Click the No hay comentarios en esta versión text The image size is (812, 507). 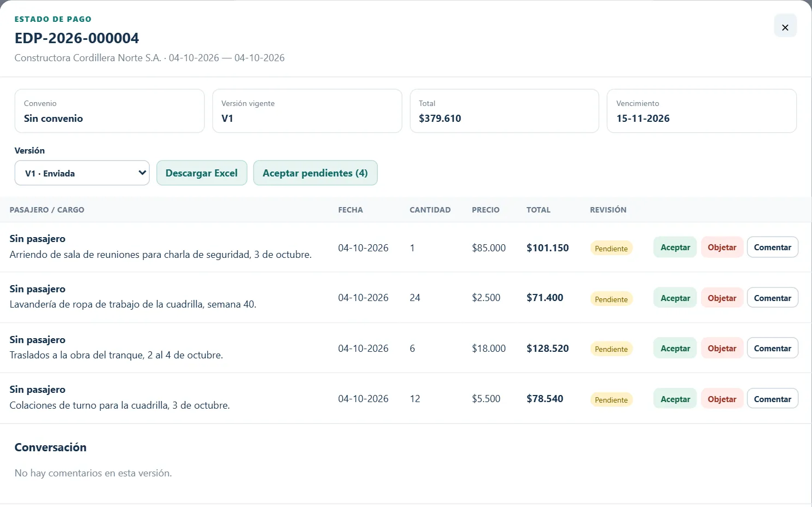93,473
